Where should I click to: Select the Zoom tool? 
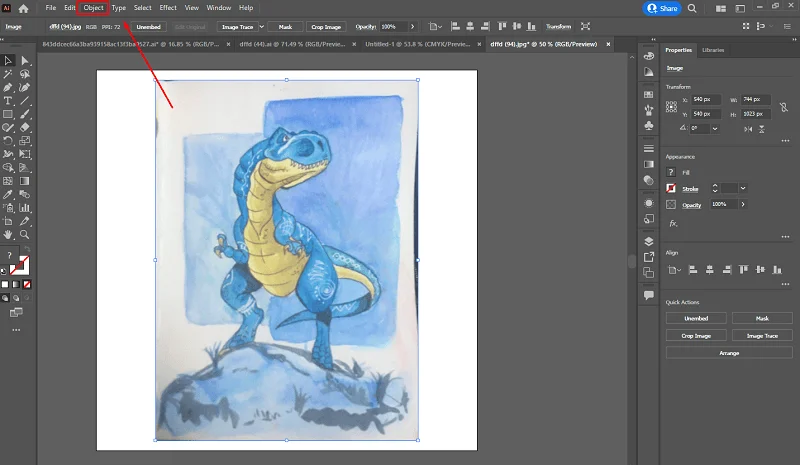(24, 234)
